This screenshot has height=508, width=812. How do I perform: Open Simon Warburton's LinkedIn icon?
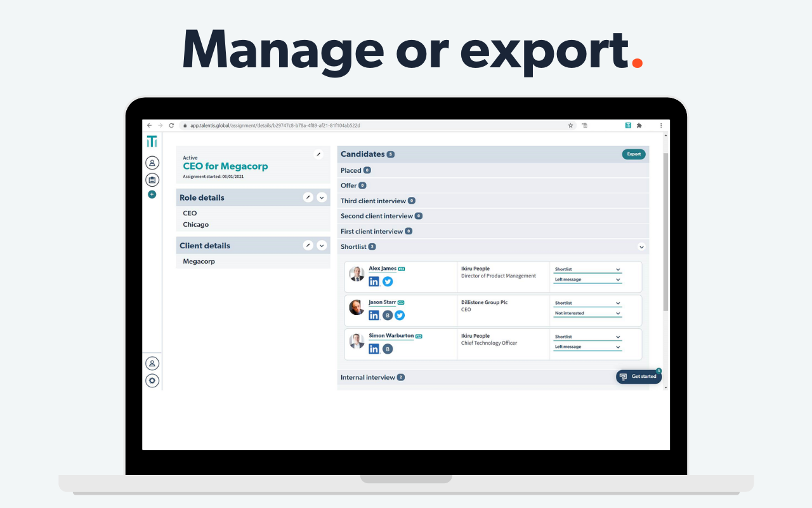tap(374, 349)
